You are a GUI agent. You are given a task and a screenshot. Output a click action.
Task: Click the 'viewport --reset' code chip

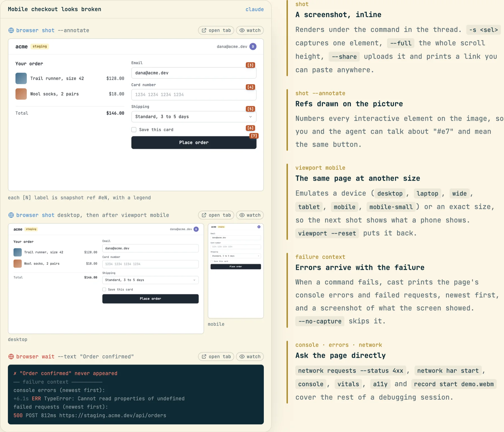tap(327, 233)
